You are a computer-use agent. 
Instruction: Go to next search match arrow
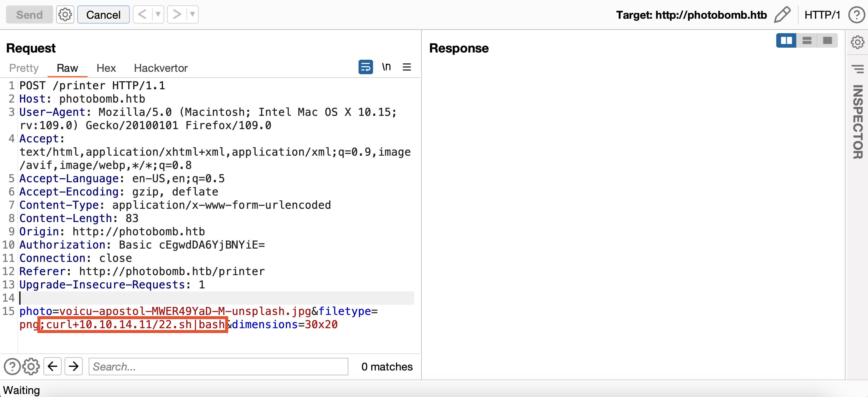(74, 366)
